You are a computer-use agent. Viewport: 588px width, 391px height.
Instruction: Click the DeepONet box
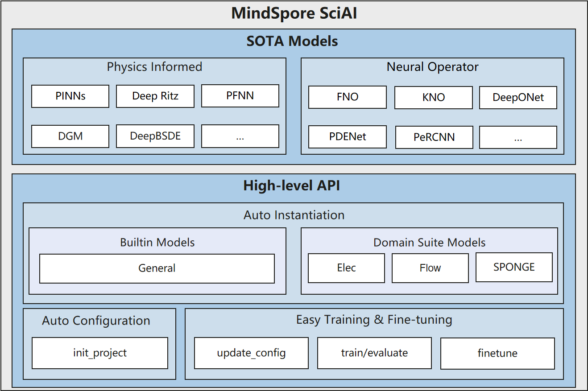pyautogui.click(x=518, y=98)
